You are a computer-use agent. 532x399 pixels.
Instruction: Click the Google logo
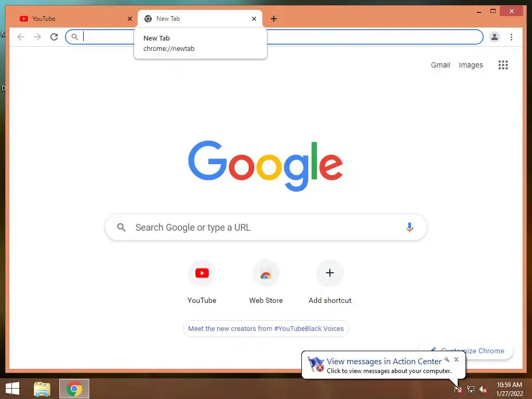point(265,166)
